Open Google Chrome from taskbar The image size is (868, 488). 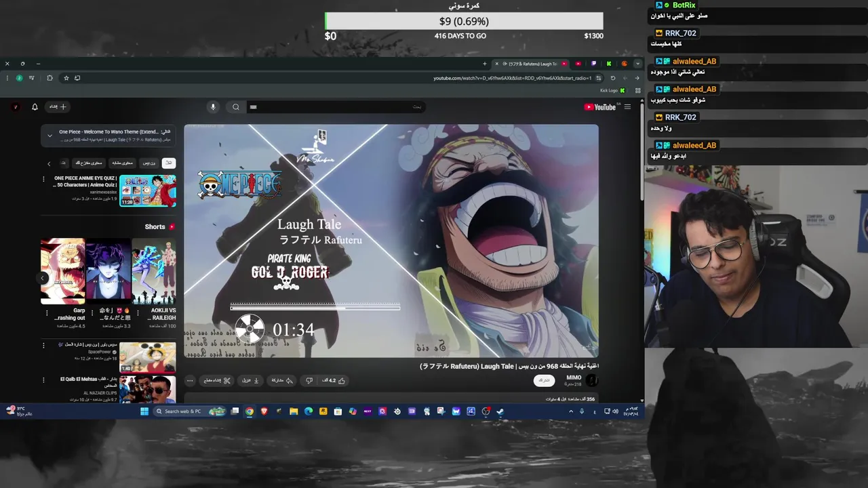coord(250,411)
